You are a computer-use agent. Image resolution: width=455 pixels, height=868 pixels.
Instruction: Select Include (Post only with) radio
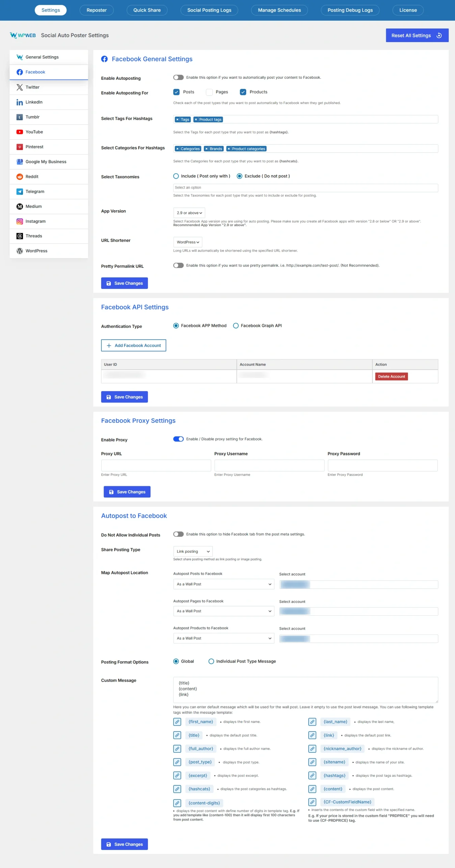pyautogui.click(x=176, y=176)
